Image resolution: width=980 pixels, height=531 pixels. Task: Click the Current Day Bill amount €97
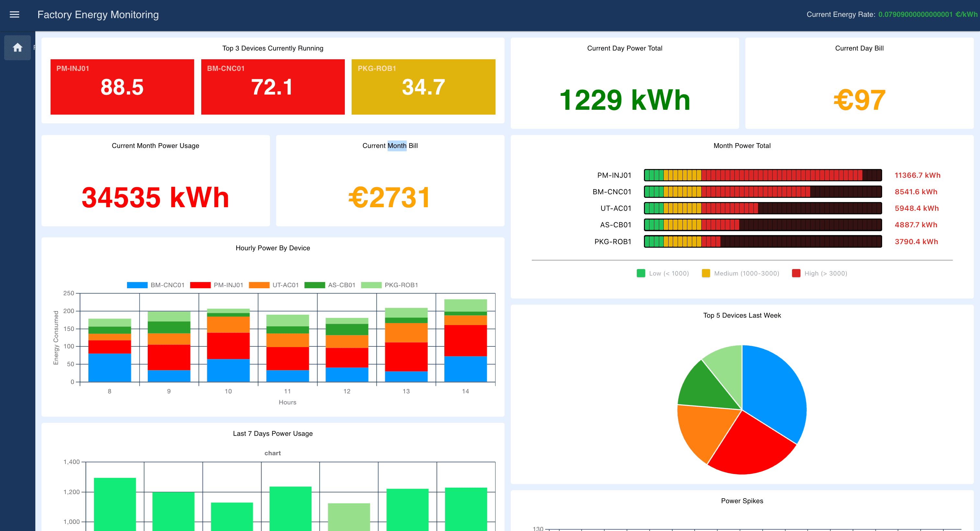pos(859,100)
